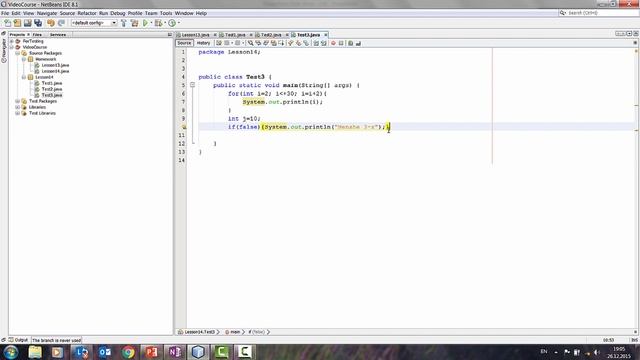This screenshot has height=360, width=640.
Task: Click the EN language indicator in tray
Action: point(544,351)
